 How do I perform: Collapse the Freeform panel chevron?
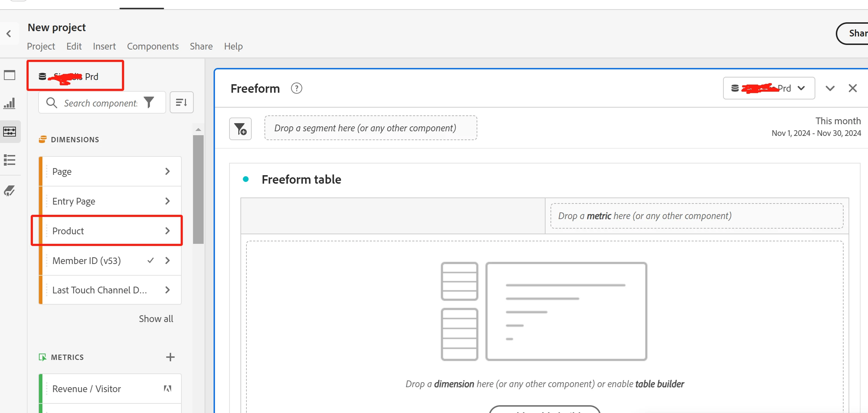tap(830, 88)
